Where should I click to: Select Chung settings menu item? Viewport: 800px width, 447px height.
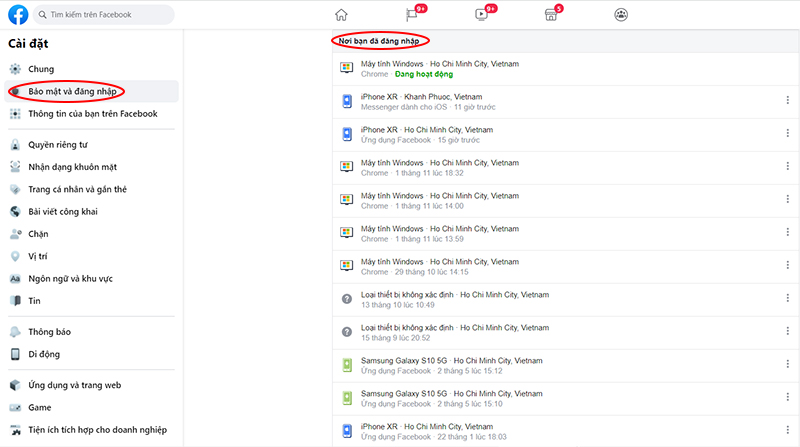coord(91,69)
